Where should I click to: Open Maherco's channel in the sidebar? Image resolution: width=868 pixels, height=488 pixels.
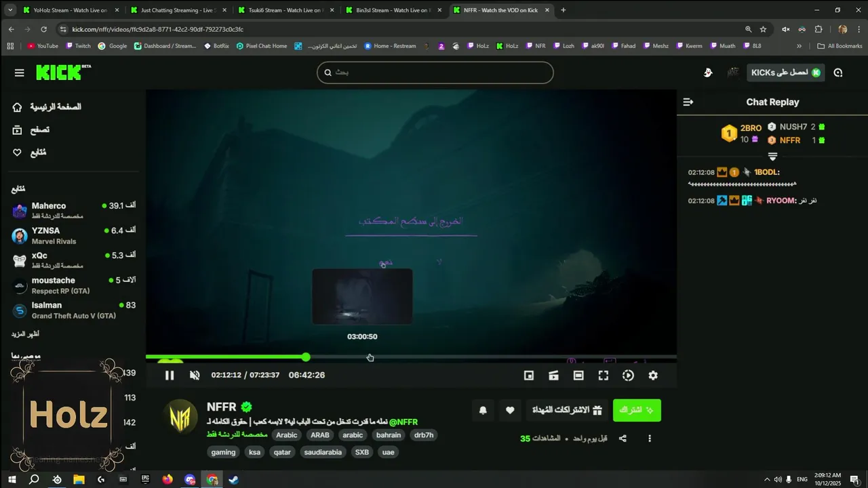click(x=73, y=210)
